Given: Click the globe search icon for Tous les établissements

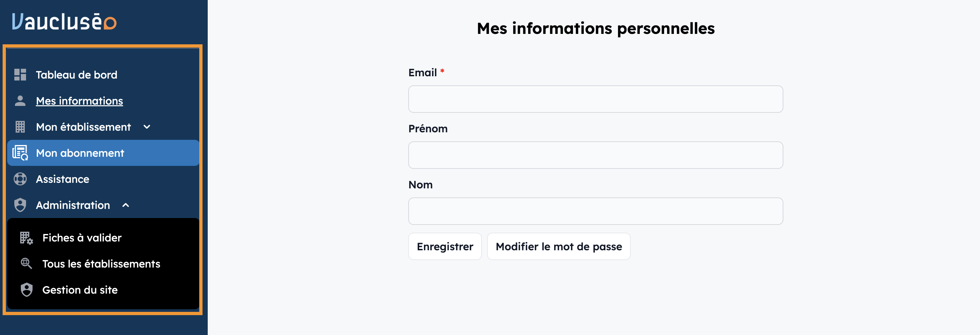Looking at the screenshot, I should (26, 263).
